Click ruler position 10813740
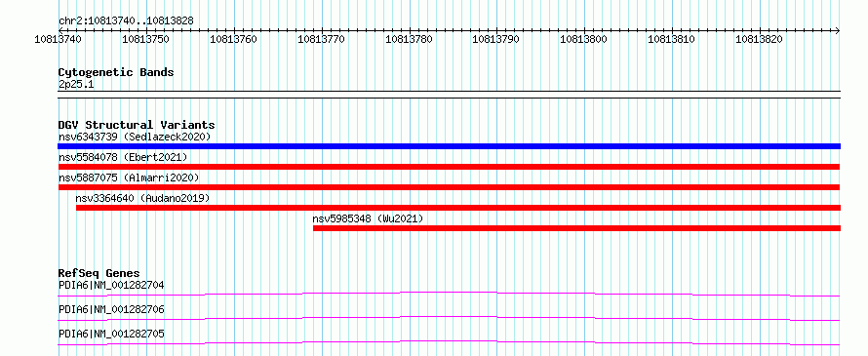 (59, 39)
